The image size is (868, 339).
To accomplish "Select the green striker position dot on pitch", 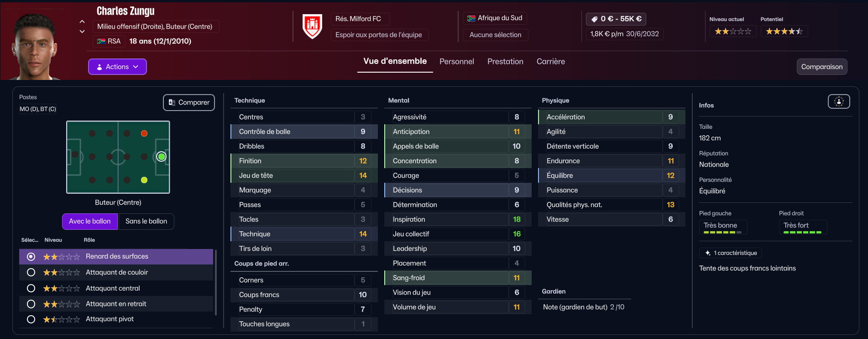I will (x=161, y=157).
